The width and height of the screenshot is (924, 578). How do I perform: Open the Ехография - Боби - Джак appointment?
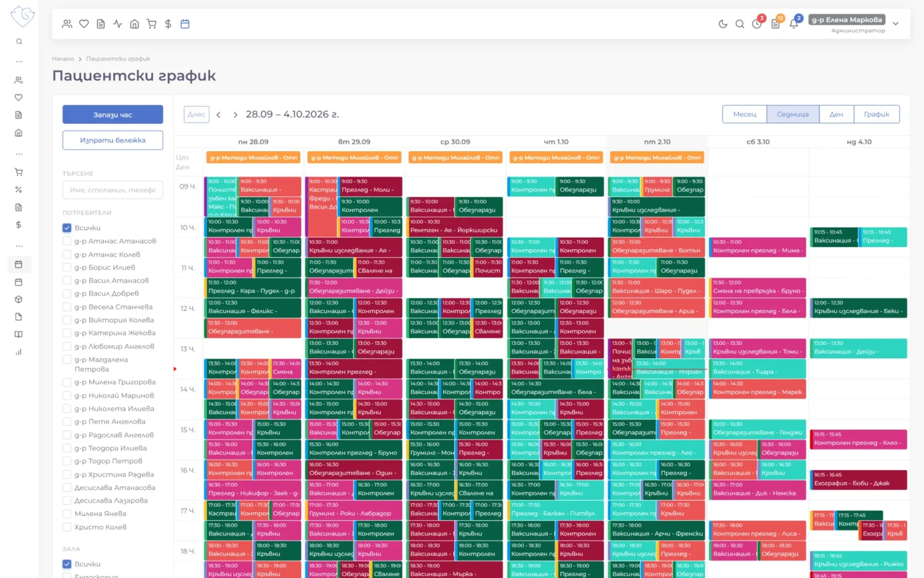point(859,480)
